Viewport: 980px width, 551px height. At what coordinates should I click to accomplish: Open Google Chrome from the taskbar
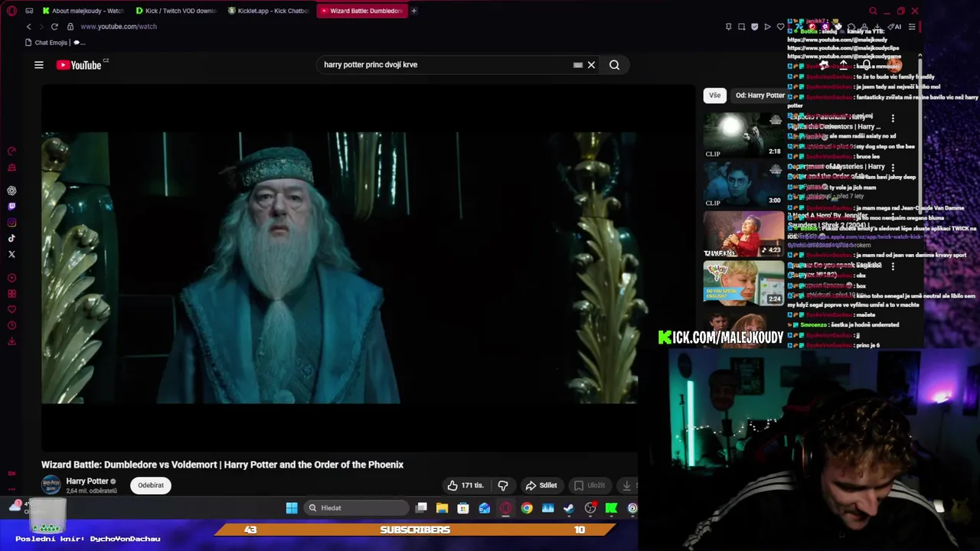[x=527, y=508]
